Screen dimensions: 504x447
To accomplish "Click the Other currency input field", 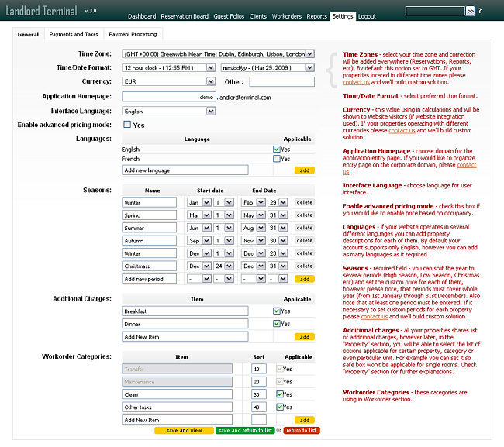I will [282, 82].
